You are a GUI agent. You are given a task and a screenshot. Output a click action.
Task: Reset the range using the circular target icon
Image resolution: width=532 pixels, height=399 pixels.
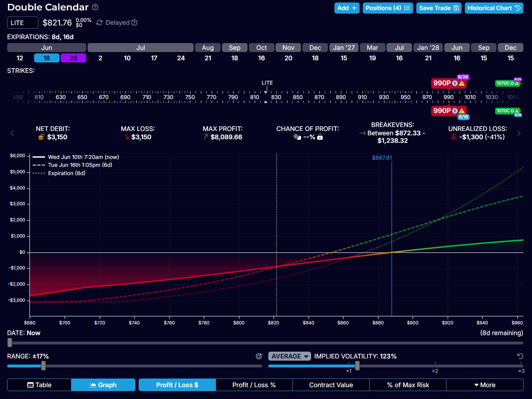click(x=259, y=356)
